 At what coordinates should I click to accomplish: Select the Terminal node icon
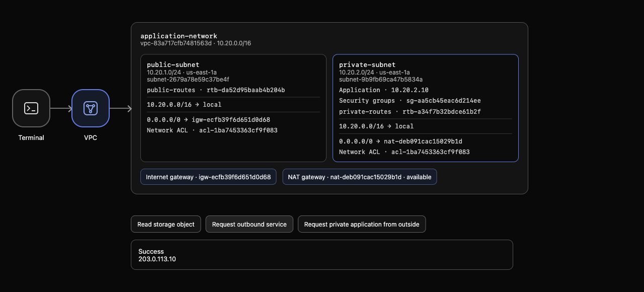point(31,108)
